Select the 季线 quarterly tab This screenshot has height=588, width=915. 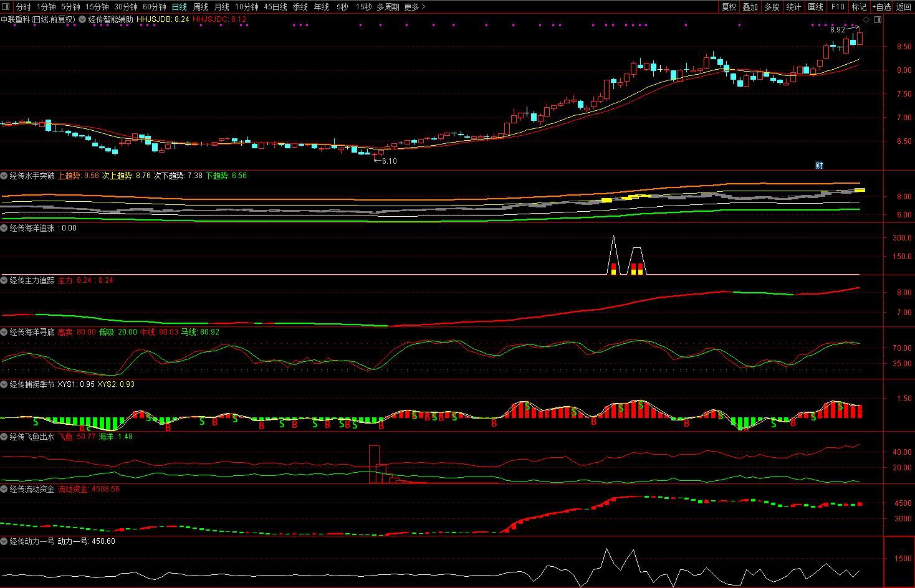point(300,7)
